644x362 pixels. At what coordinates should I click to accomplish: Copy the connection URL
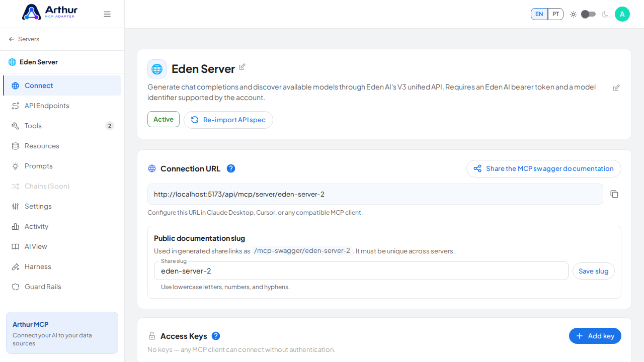(614, 194)
